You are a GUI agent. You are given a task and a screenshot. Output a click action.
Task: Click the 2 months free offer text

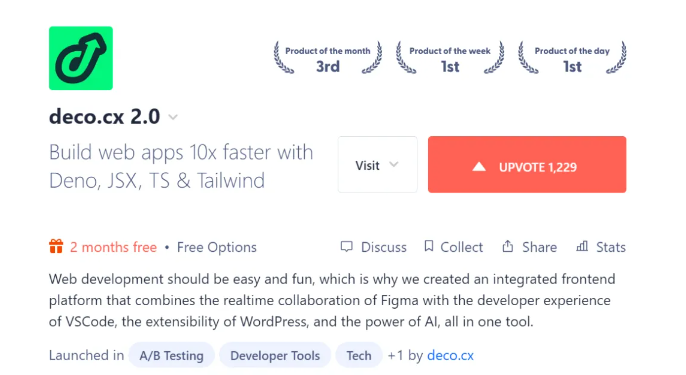pyautogui.click(x=113, y=247)
